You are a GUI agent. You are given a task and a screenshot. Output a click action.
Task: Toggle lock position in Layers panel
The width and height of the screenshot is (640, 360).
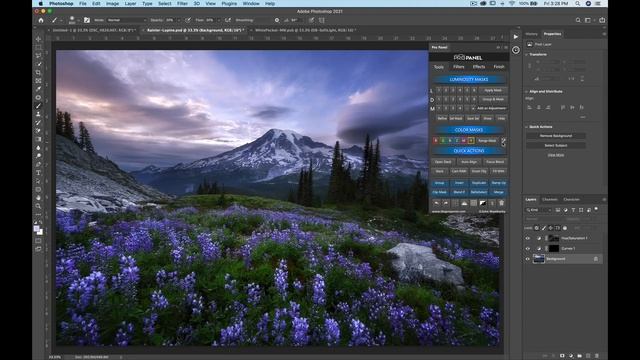coord(551,228)
